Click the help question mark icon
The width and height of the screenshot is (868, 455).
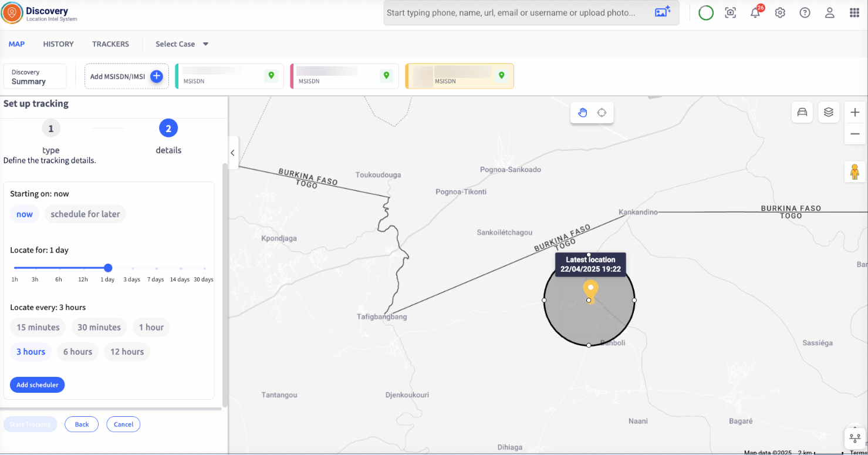(805, 13)
